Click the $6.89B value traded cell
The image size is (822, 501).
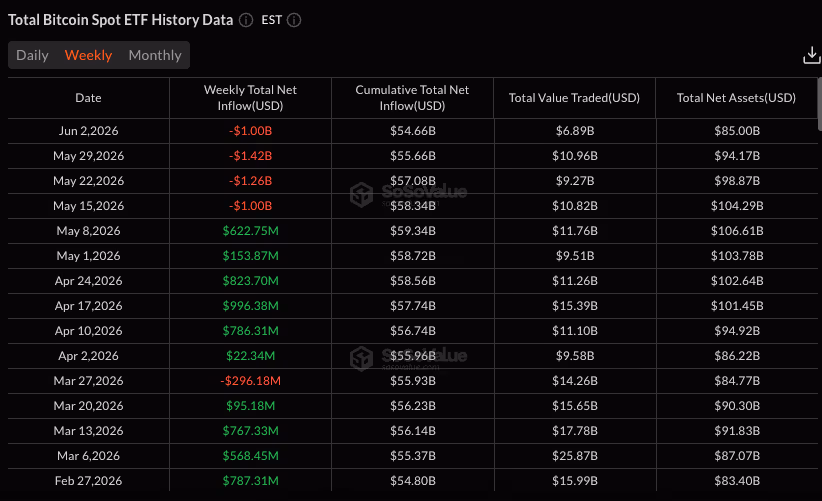pos(575,131)
